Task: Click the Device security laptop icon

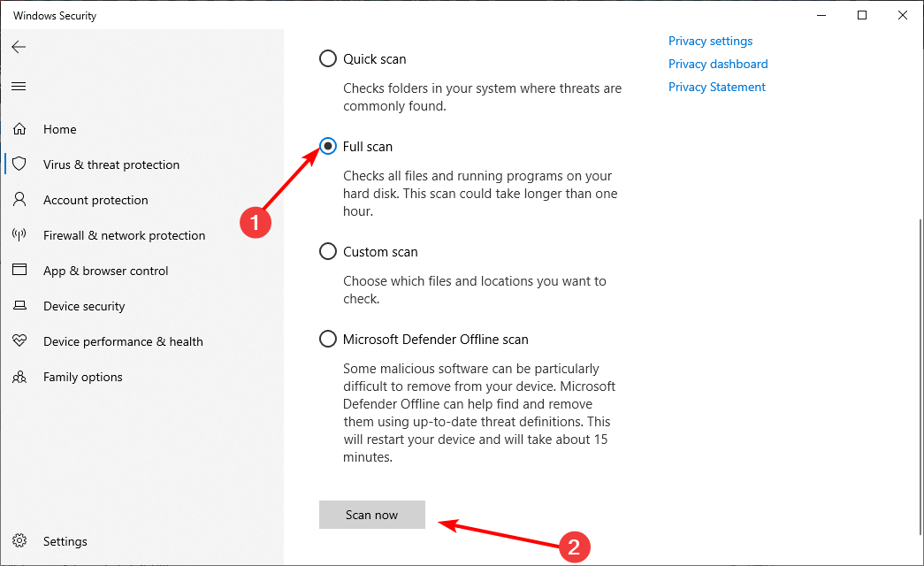Action: [19, 306]
